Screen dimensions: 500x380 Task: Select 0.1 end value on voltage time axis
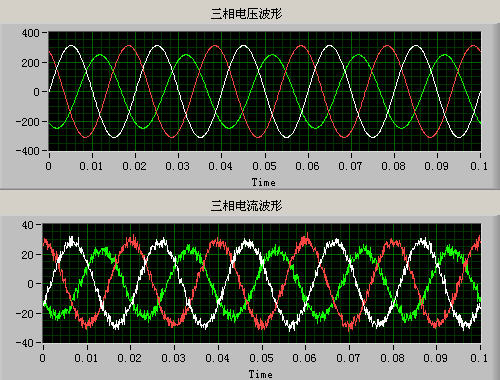tap(479, 166)
